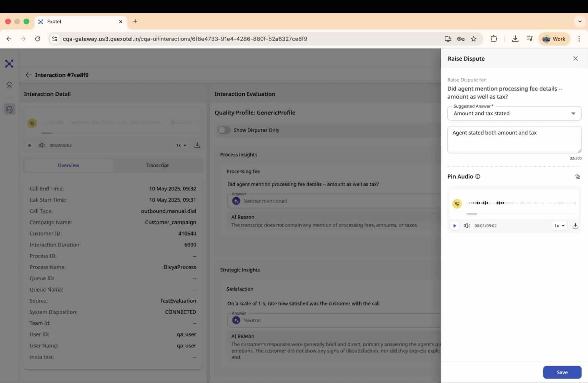Screen dimensions: 588x383
Task: Bookmark this page with the star
Action: pos(473,39)
